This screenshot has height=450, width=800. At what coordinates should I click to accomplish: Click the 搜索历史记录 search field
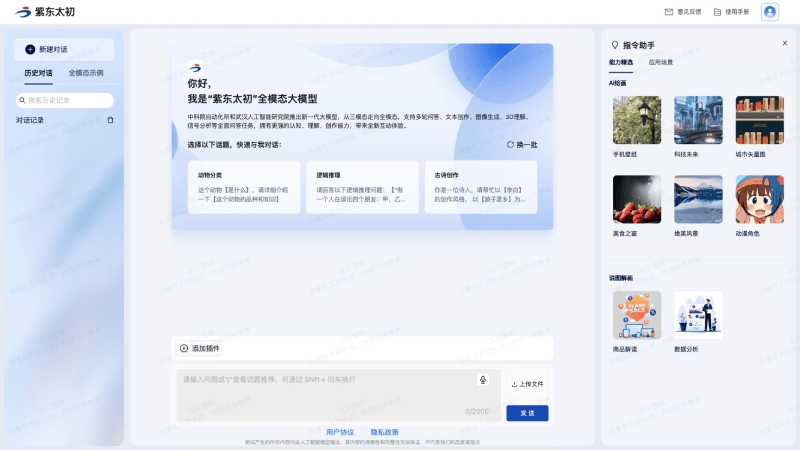tap(66, 100)
